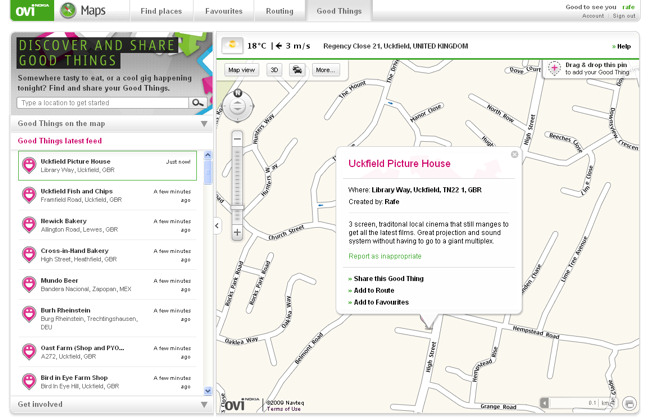Select Oast Farm feed item
The height and width of the screenshot is (420, 650).
tap(107, 352)
